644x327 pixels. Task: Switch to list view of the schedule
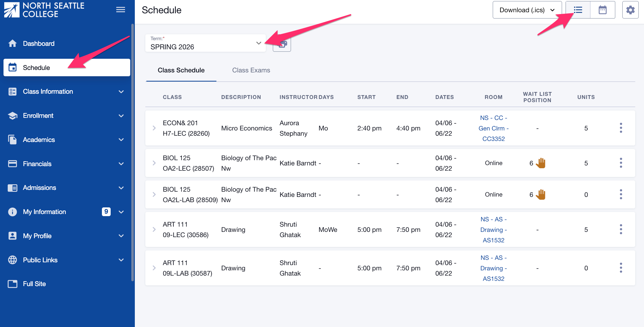tap(577, 10)
